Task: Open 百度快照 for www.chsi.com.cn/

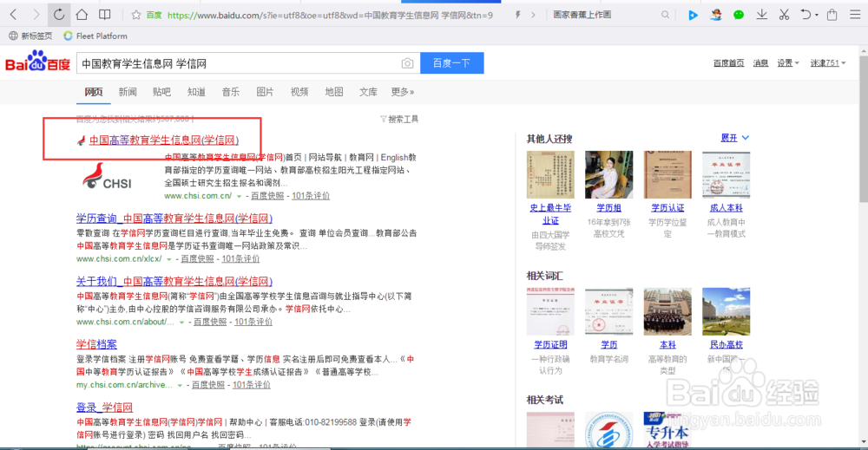Action: coord(267,196)
